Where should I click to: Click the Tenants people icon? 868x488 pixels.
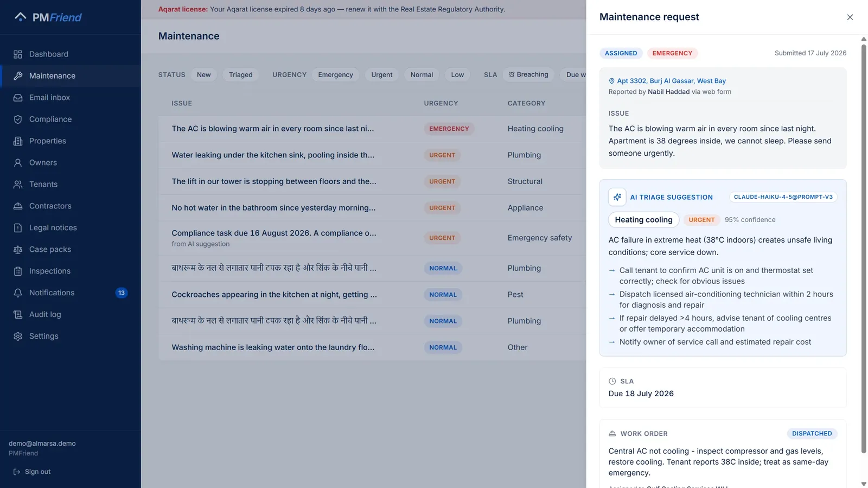[18, 185]
